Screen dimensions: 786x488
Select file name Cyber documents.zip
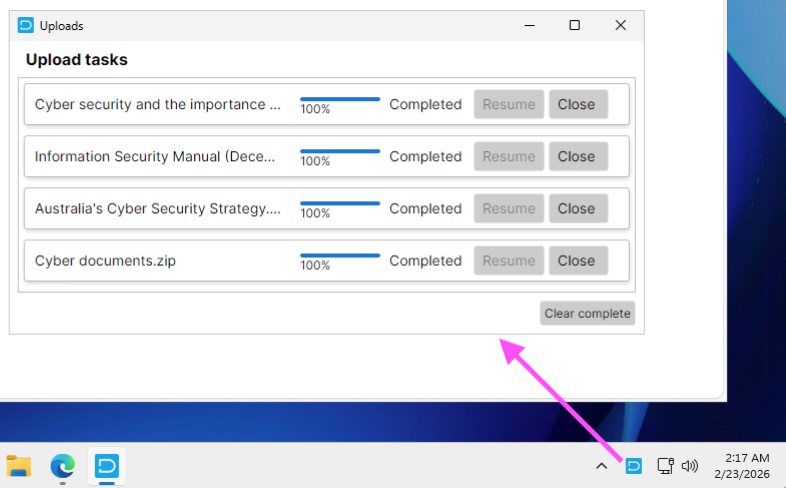pos(105,261)
